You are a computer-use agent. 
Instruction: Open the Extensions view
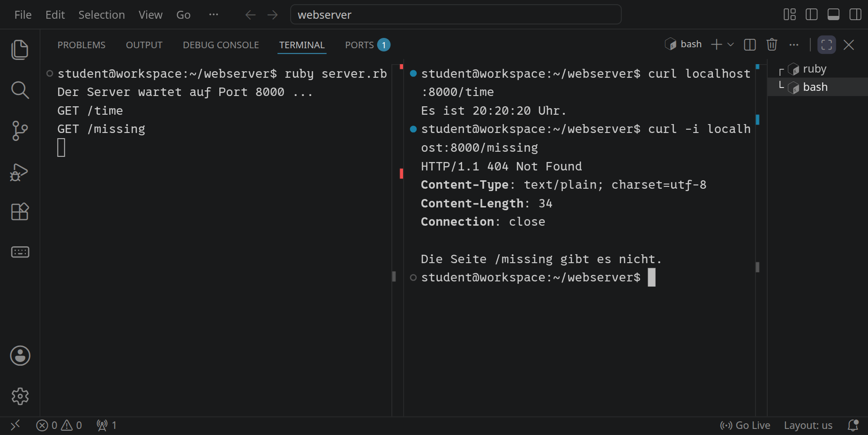[x=20, y=212]
